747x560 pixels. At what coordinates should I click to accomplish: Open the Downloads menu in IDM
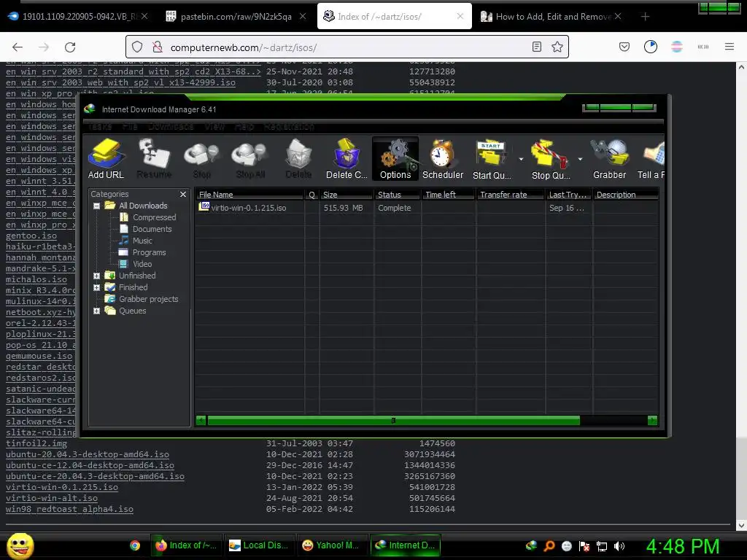tap(171, 126)
